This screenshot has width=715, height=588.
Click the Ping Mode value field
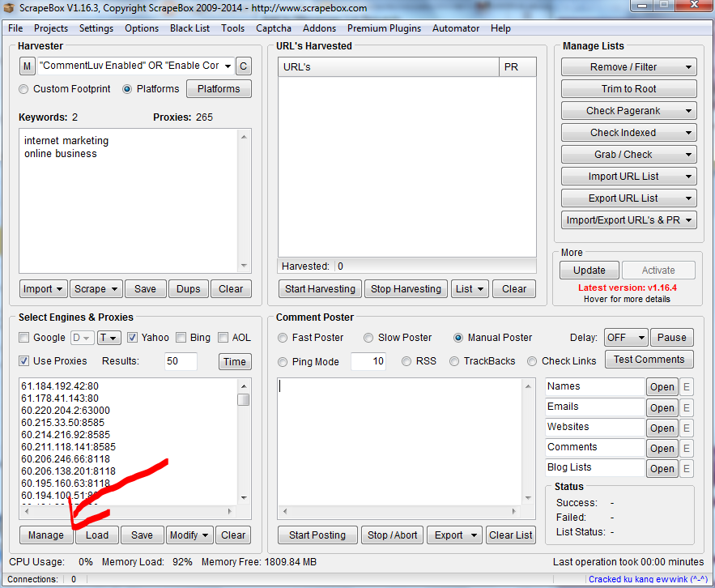[x=368, y=361]
